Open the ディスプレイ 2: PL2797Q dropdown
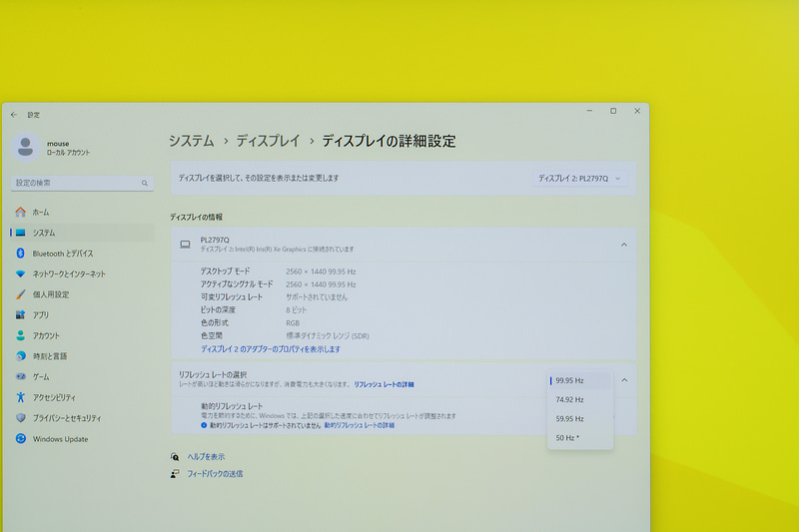 pos(580,179)
